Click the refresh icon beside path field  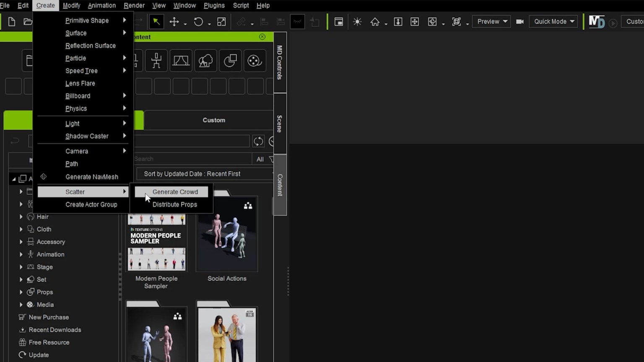[258, 141]
